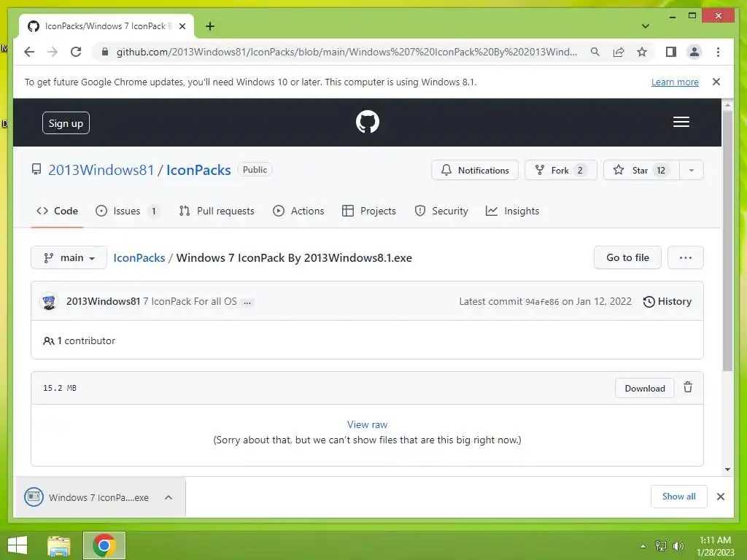
Task: Expand the download item options chevron
Action: (x=169, y=497)
